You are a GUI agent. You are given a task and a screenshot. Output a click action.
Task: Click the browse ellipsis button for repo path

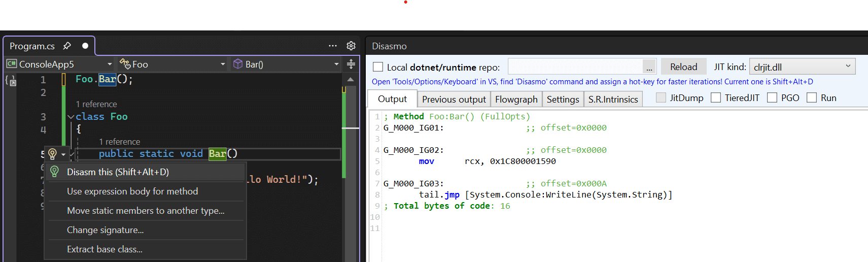pos(649,67)
